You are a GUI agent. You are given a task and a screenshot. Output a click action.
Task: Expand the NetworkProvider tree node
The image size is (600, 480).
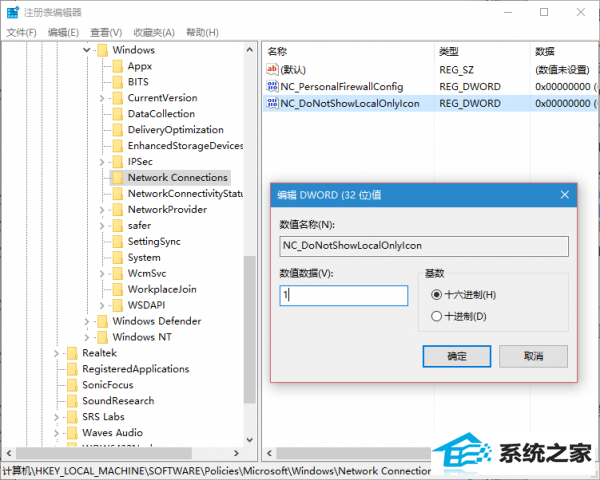click(102, 210)
